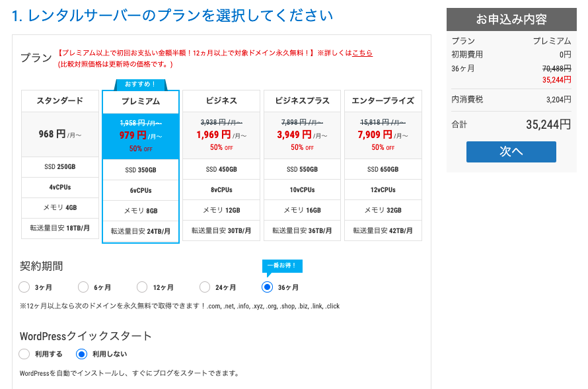Pick the 24ヶ月 contract period option
This screenshot has height=389, width=588.
click(x=205, y=287)
